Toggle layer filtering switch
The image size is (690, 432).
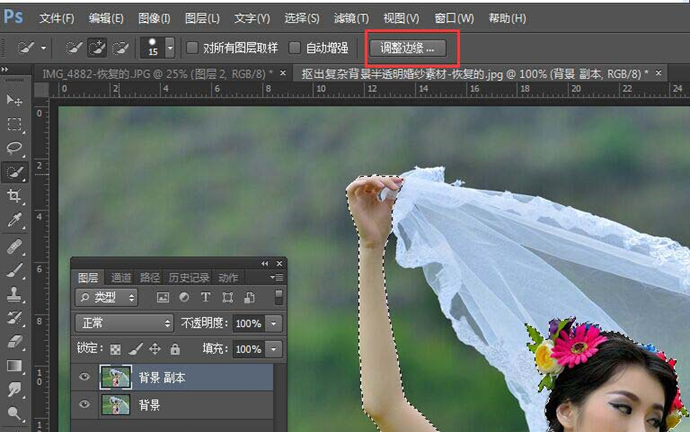point(279,297)
